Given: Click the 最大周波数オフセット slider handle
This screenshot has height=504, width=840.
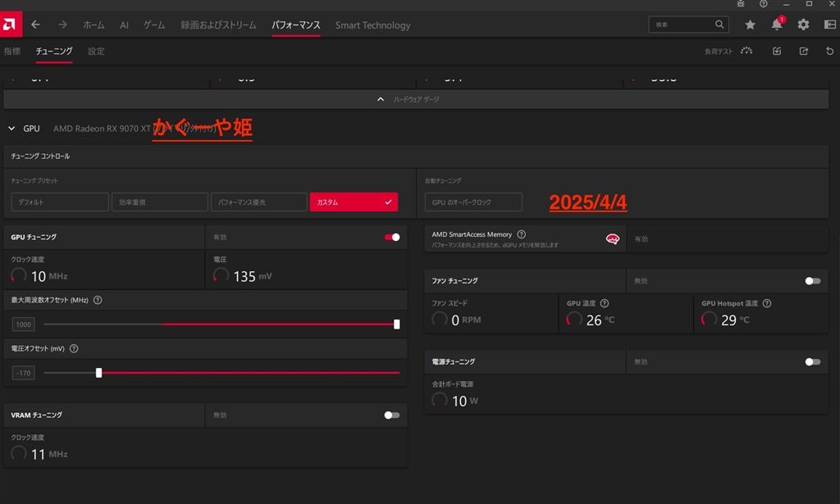Looking at the screenshot, I should [396, 325].
